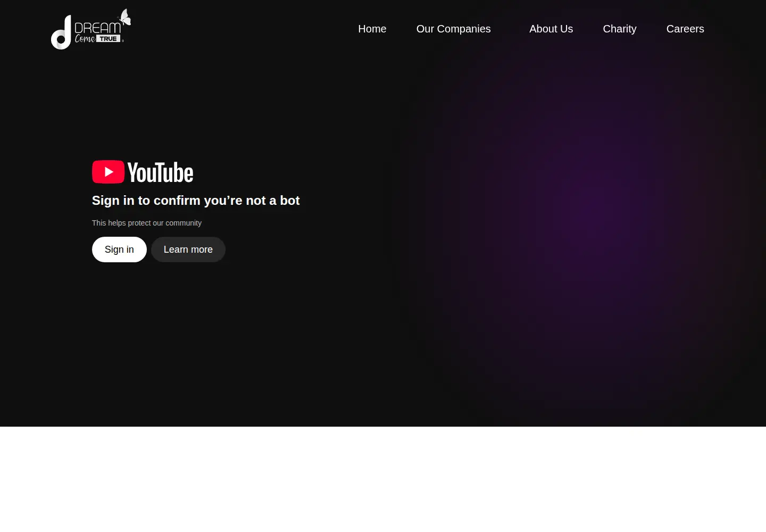The width and height of the screenshot is (766, 532).
Task: Open the Our Companies menu
Action: click(454, 29)
